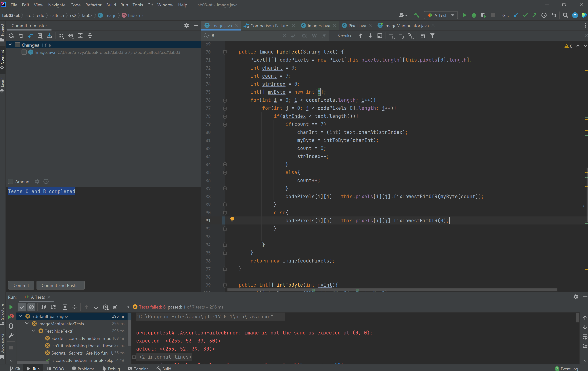
Task: Start debugging with the bug icon
Action: 474,15
